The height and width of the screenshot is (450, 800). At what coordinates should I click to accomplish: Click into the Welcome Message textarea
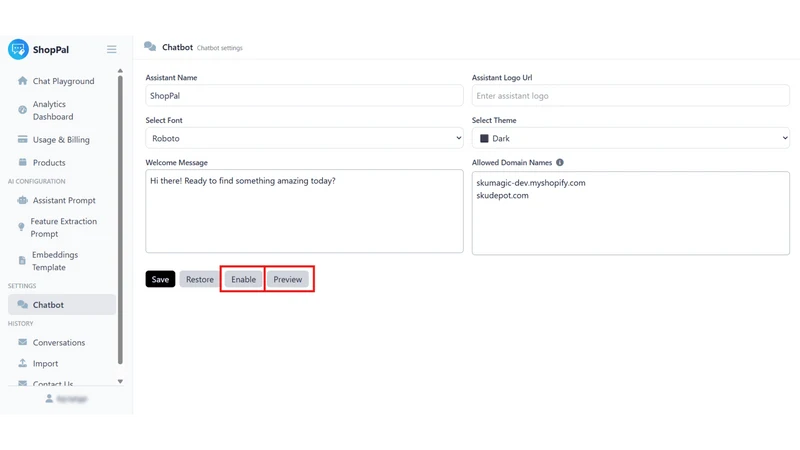(305, 211)
